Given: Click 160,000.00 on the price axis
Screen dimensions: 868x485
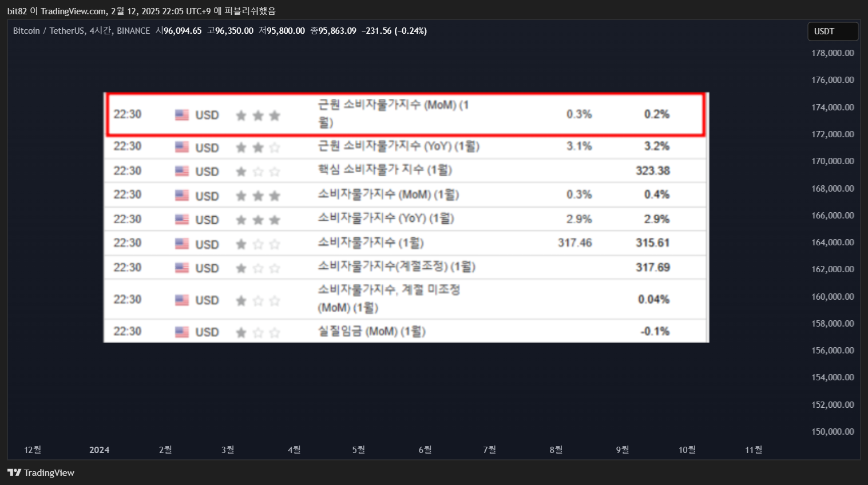Looking at the screenshot, I should click(833, 297).
